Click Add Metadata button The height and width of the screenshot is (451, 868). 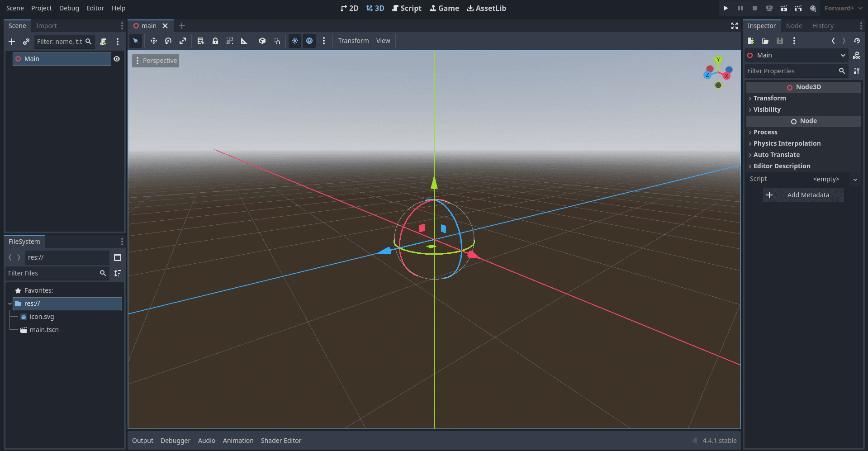pyautogui.click(x=803, y=195)
